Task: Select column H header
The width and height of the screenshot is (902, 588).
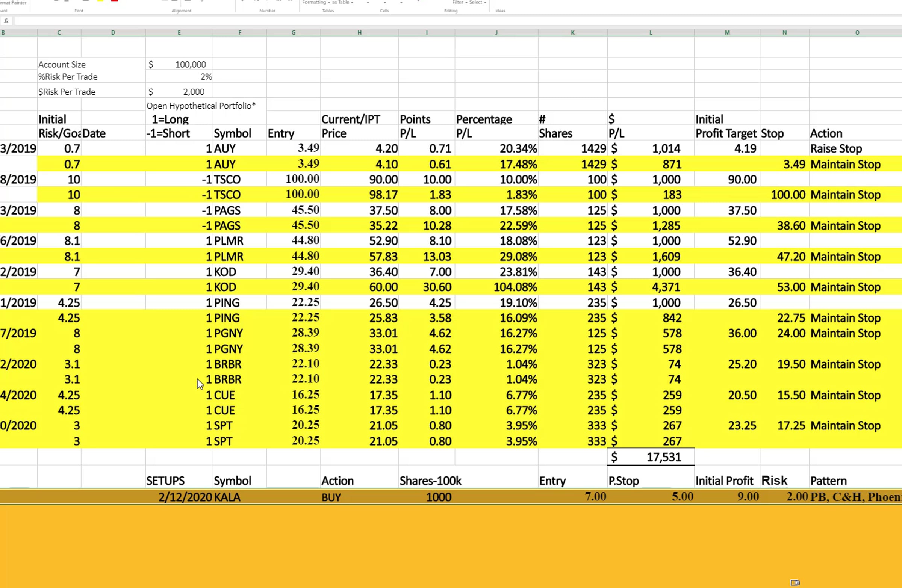Action: point(359,33)
